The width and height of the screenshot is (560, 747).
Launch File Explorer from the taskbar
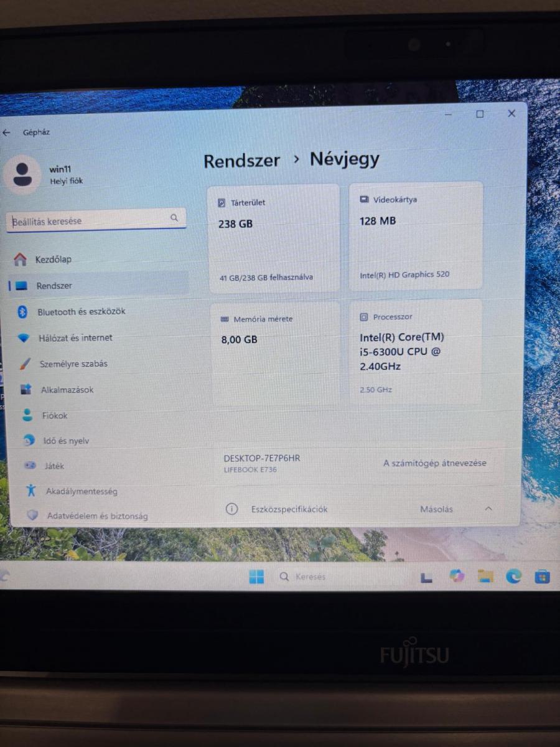[x=485, y=576]
